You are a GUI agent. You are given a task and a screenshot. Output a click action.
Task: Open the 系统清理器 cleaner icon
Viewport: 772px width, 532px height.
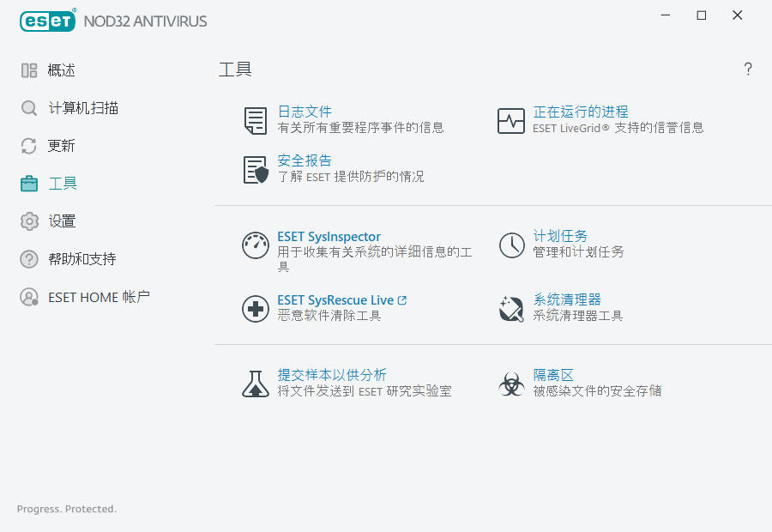[x=510, y=308]
